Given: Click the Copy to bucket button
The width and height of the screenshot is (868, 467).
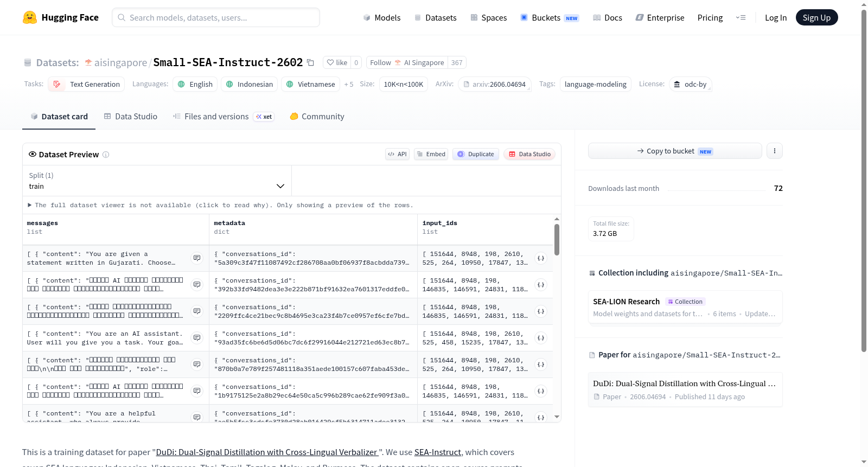Looking at the screenshot, I should [675, 151].
